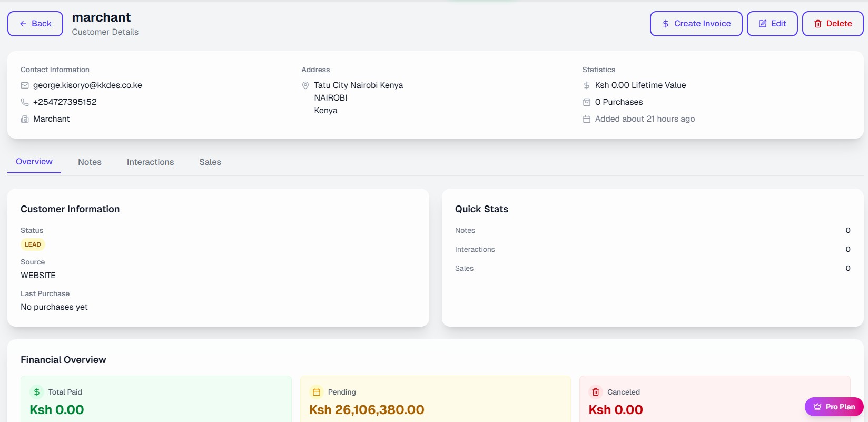The image size is (868, 422).
Task: Click the shopping bag icon beside Purchases
Action: tap(586, 102)
